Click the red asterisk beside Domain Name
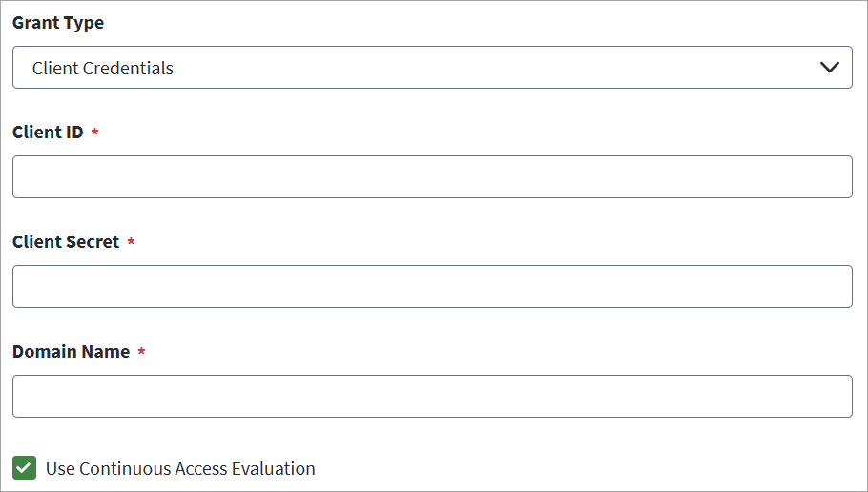 tap(141, 351)
